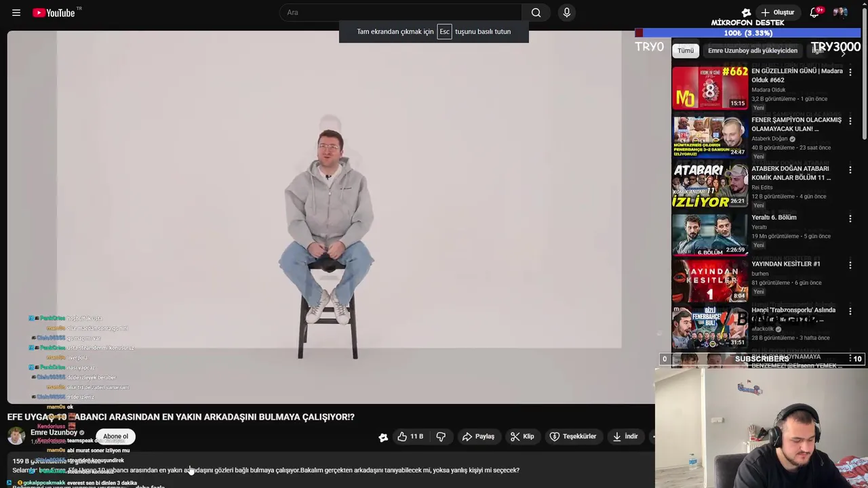Open the Emre Uzunboy channel avatar

click(x=16, y=436)
